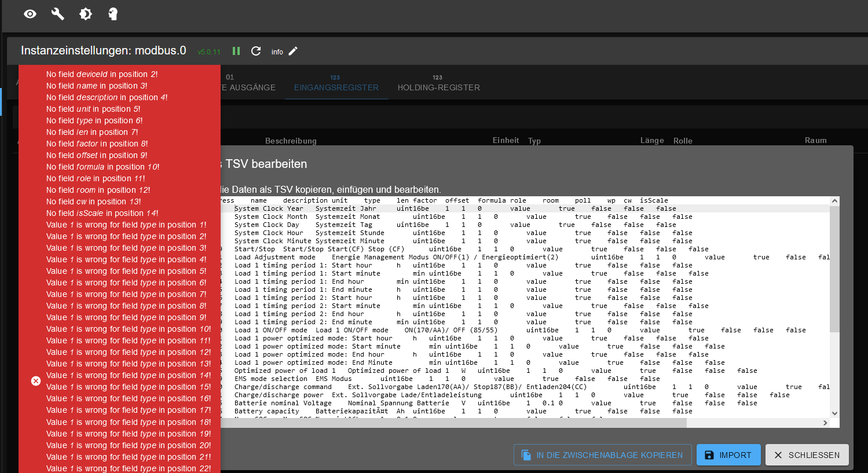Click the horizontal scrollbar of TSV area
The height and width of the screenshot is (473, 868).
[x=453, y=423]
